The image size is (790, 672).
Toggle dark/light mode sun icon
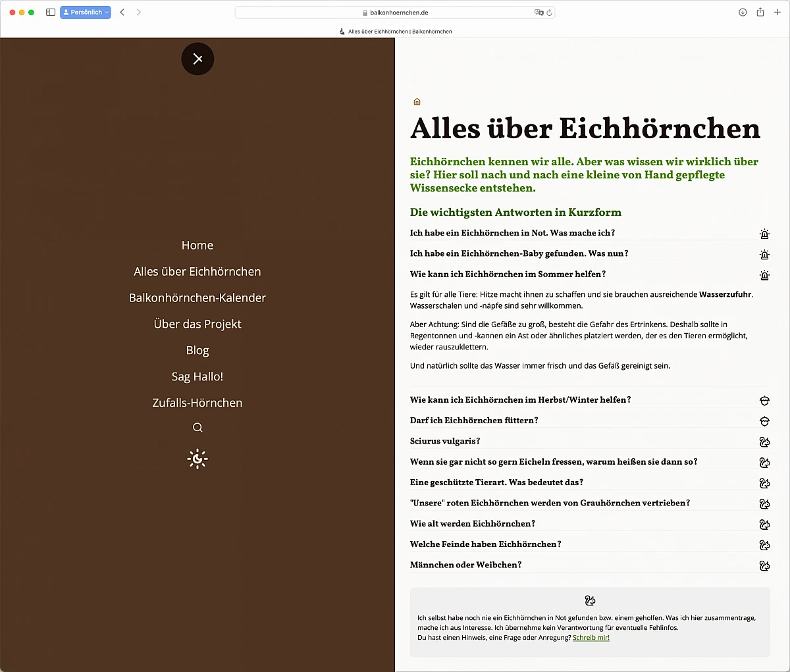[x=197, y=459]
